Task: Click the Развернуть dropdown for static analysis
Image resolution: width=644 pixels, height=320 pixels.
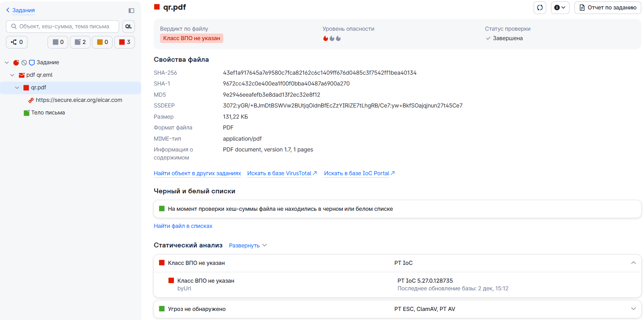Action: tap(248, 246)
